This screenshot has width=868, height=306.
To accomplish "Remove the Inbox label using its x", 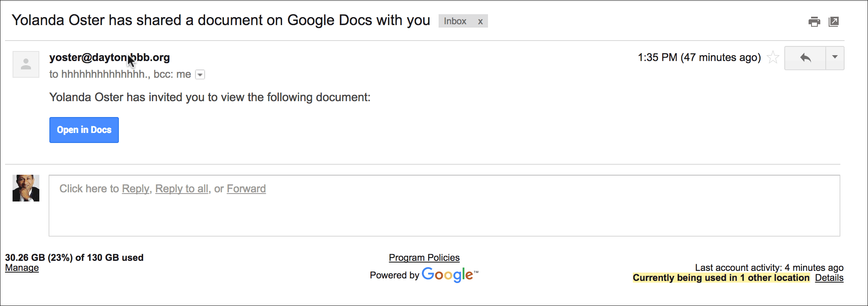I will point(480,21).
